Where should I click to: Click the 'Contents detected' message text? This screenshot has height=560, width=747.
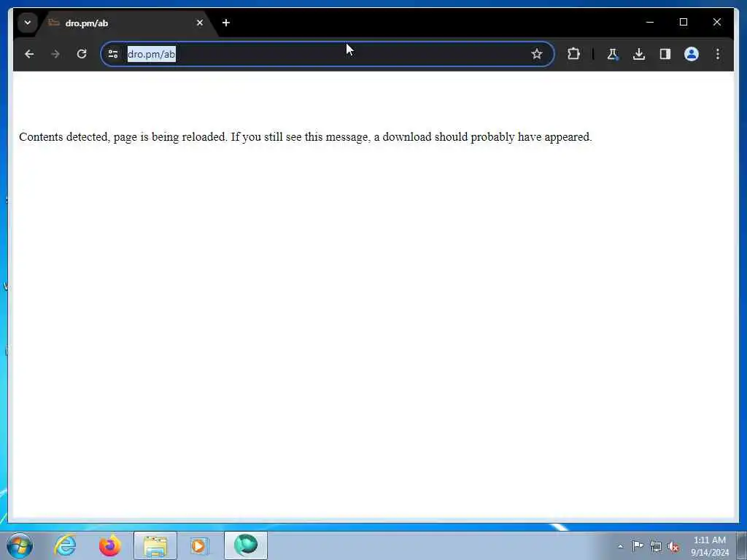(306, 137)
